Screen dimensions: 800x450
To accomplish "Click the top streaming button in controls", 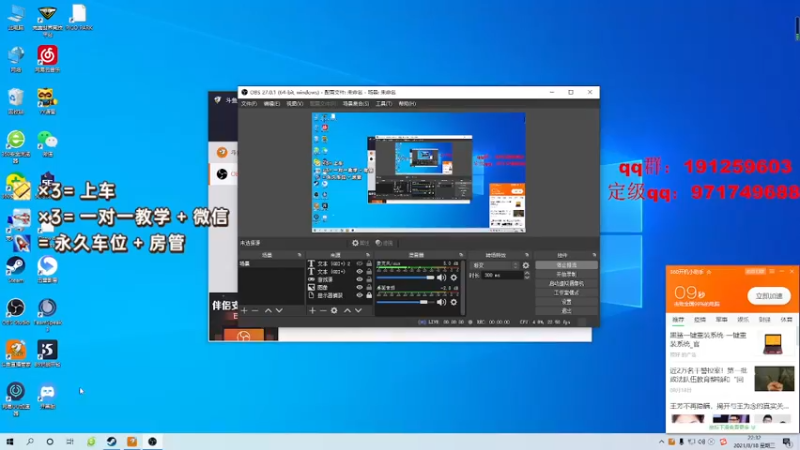I will [x=566, y=265].
